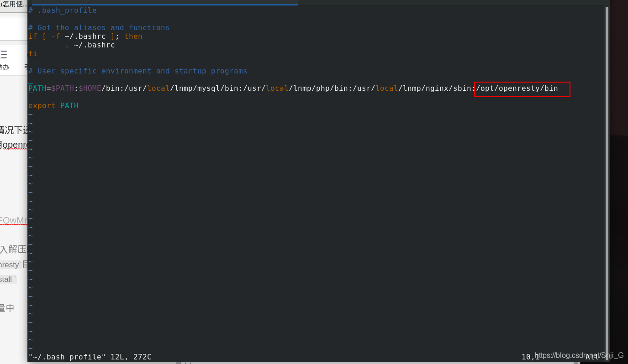Click the '$PATH' reference in the assignment

(x=63, y=88)
